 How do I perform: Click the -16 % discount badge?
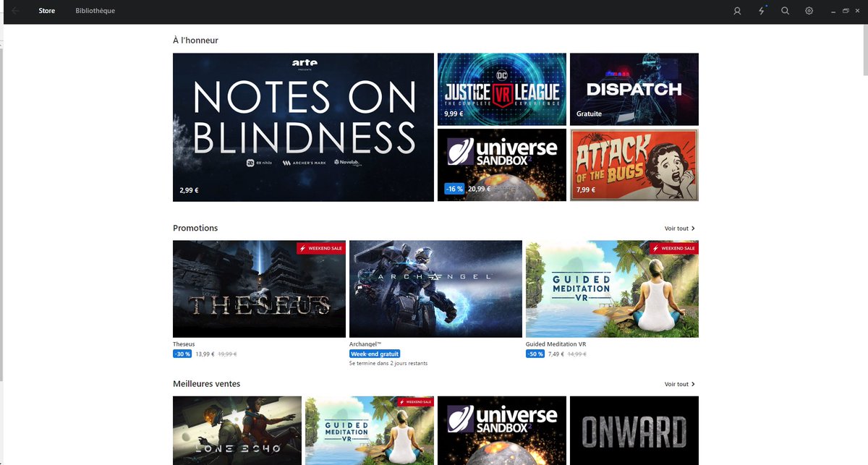[454, 189]
